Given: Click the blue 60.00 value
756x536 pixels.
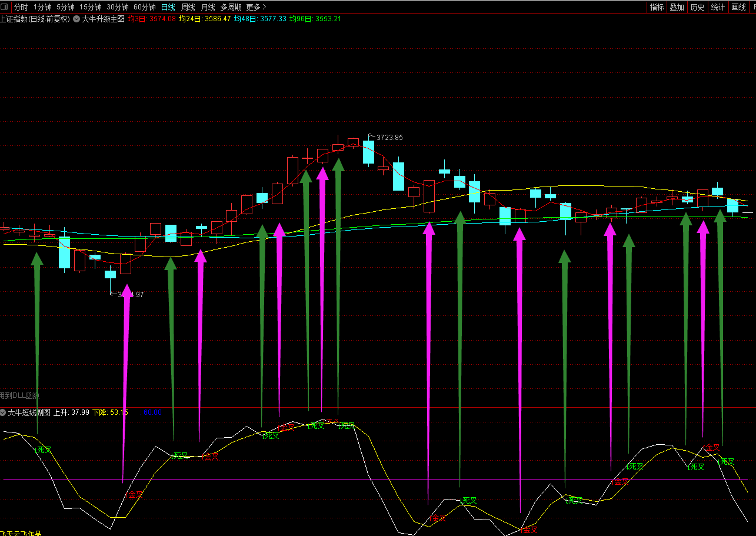Looking at the screenshot, I should coord(152,412).
